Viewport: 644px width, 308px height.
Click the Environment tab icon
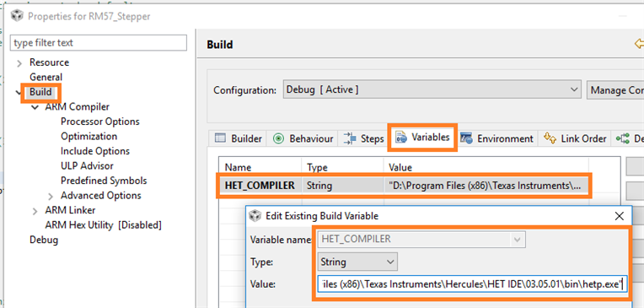coord(466,138)
